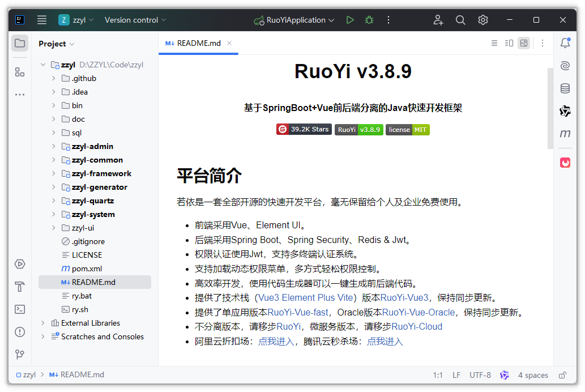The height and width of the screenshot is (392, 585).
Task: Open the RuoYi-Vue-Oracle link
Action: pos(419,313)
